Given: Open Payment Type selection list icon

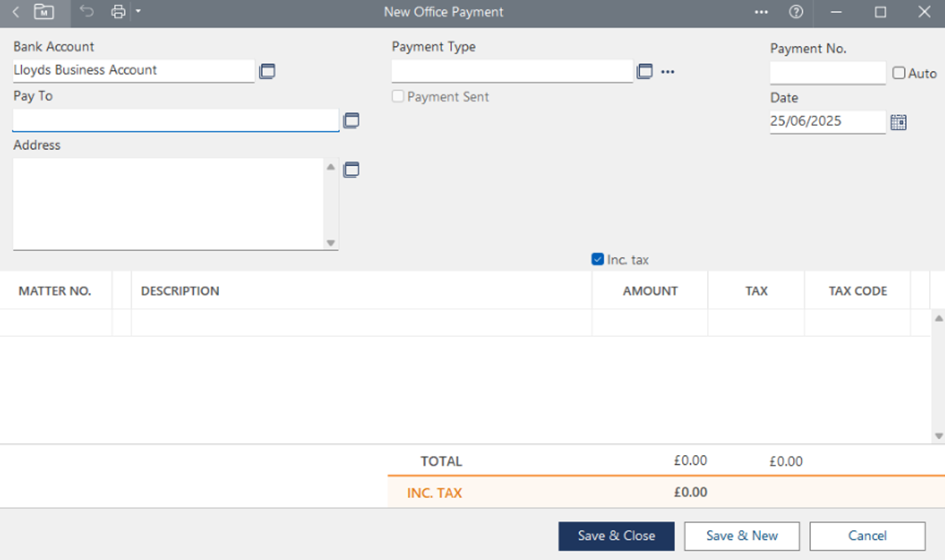Looking at the screenshot, I should [645, 71].
